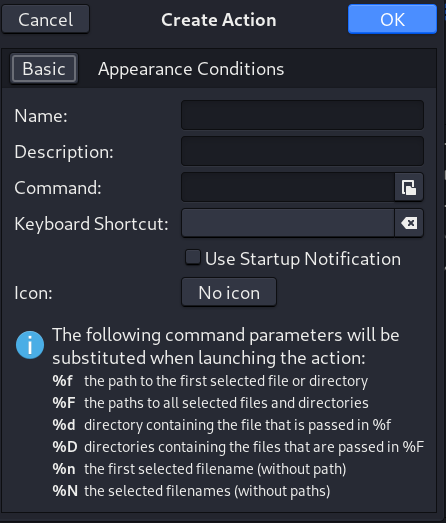The width and height of the screenshot is (446, 523).
Task: Activate the Keyboard Shortcut field
Action: [288, 223]
